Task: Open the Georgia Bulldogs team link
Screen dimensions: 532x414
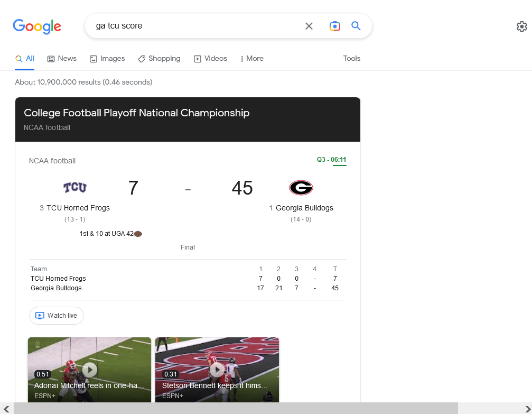Action: (x=304, y=208)
